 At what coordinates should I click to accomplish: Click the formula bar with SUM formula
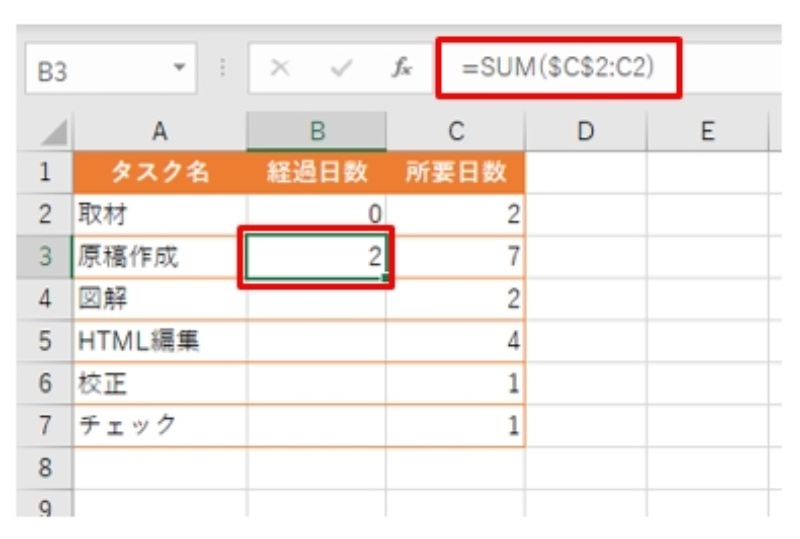[600, 69]
